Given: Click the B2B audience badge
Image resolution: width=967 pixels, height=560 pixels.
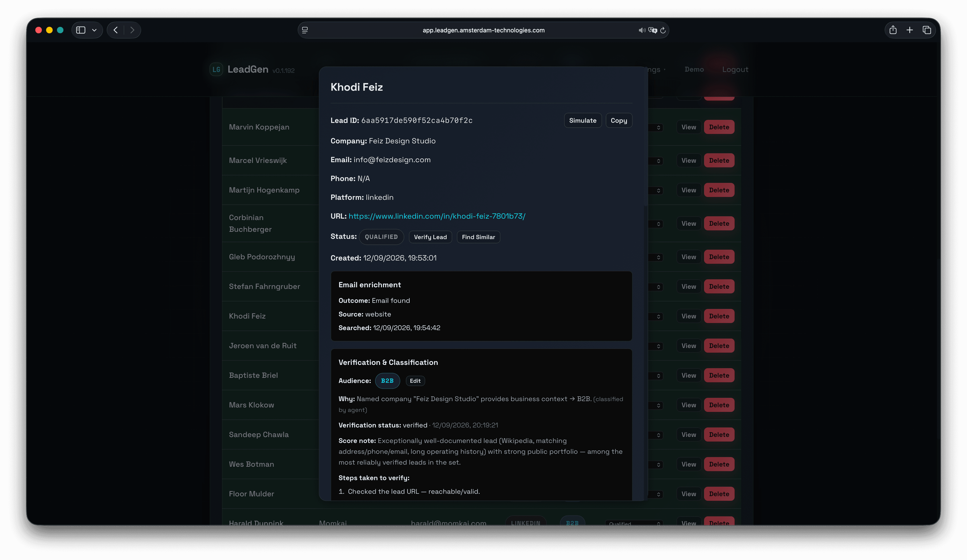Looking at the screenshot, I should pos(387,381).
